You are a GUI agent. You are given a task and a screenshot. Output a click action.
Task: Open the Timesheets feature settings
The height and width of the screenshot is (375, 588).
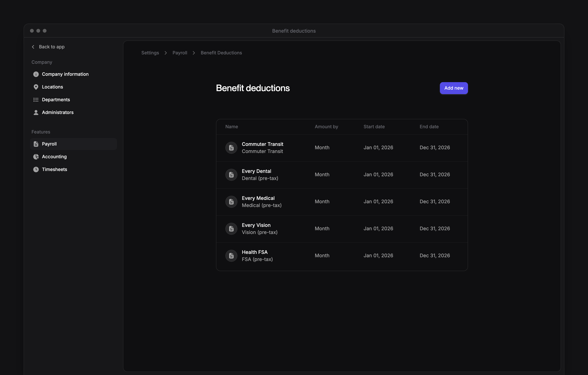(73, 169)
